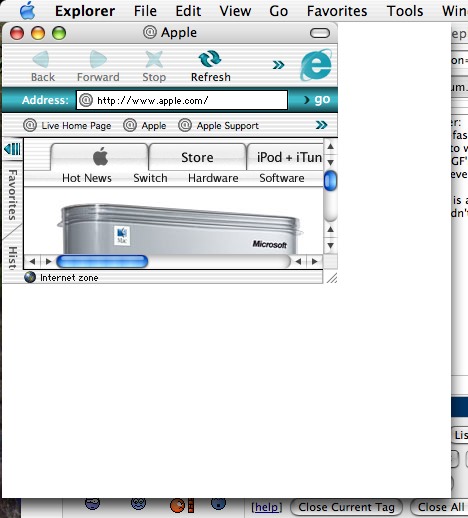
Task: Open the File menu
Action: click(x=145, y=11)
